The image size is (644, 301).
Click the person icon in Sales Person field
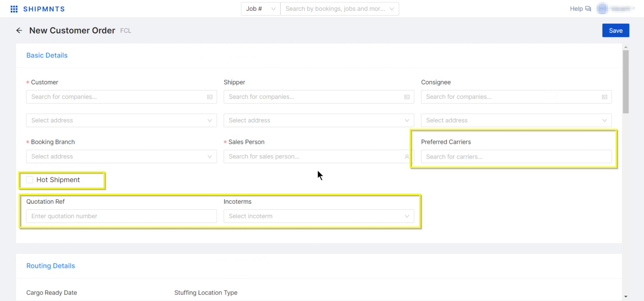(407, 157)
